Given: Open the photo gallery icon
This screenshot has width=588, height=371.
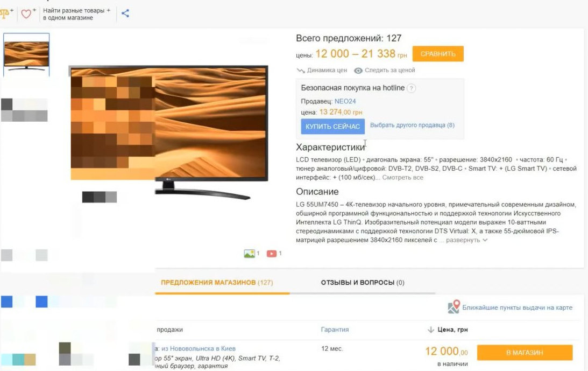Looking at the screenshot, I should (x=249, y=254).
